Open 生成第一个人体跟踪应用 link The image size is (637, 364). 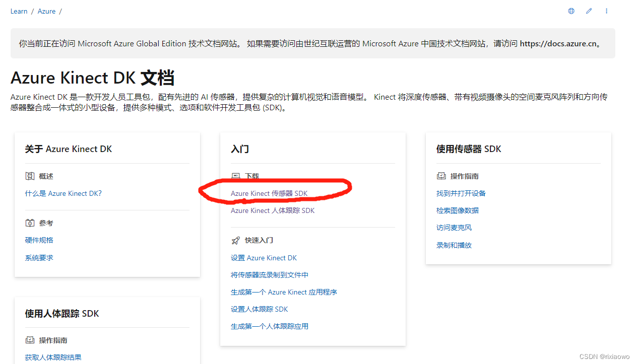[x=270, y=326]
